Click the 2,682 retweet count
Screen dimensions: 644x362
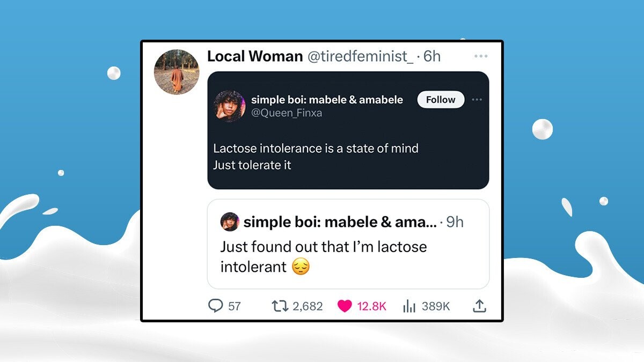tap(308, 306)
